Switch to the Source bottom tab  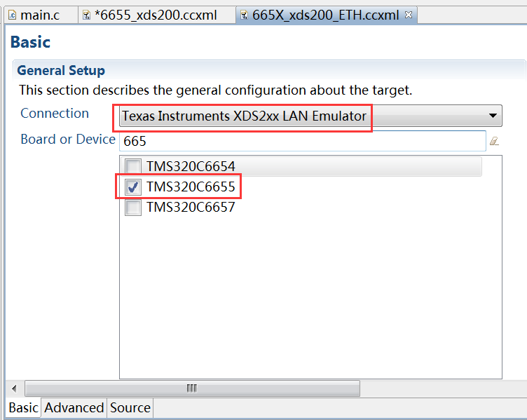[x=130, y=408]
